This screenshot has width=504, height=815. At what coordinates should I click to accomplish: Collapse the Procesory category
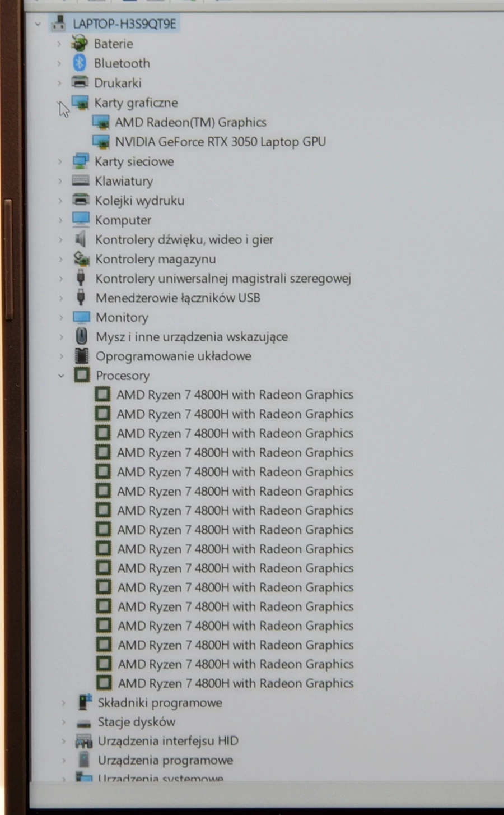pyautogui.click(x=61, y=376)
